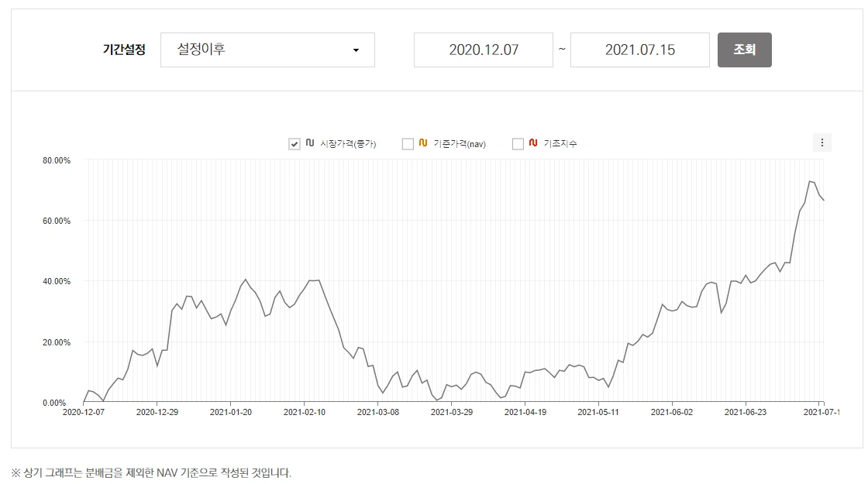
Task: Enable the 기준가격(nav) checkbox
Action: [406, 142]
